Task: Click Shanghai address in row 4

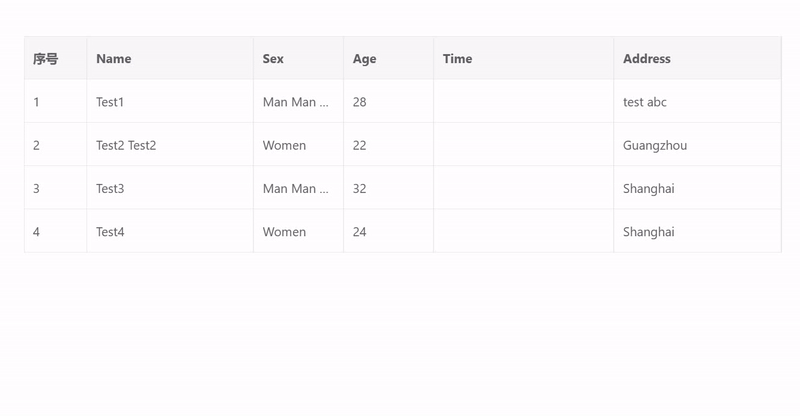Action: (x=649, y=231)
